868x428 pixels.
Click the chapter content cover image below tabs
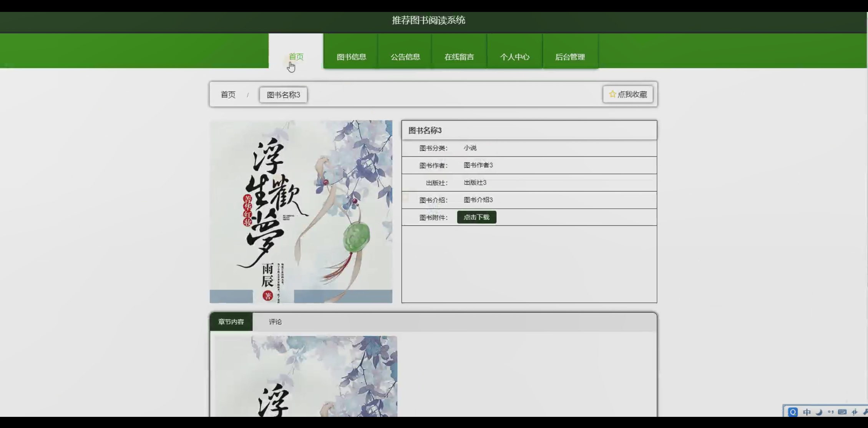pos(306,376)
